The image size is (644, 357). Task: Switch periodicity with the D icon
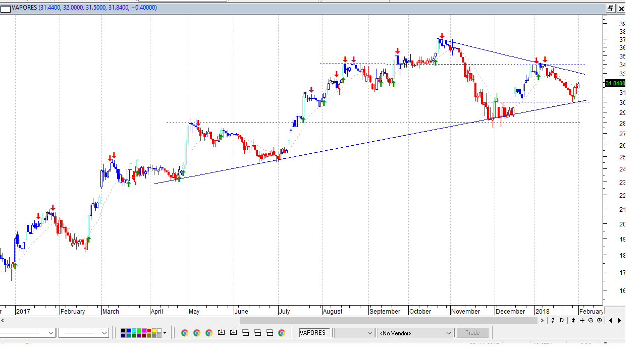(562, 321)
